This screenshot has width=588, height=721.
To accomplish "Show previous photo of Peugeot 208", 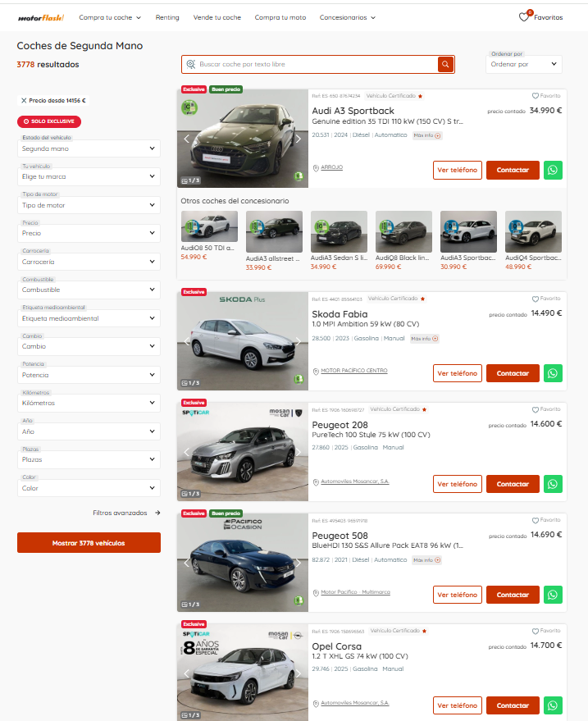I will 187,453.
